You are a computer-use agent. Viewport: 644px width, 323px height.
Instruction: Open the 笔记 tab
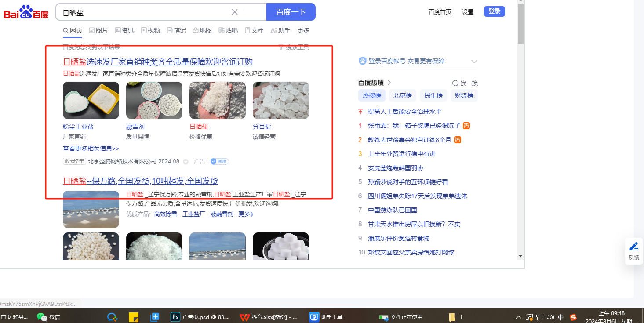tap(176, 30)
